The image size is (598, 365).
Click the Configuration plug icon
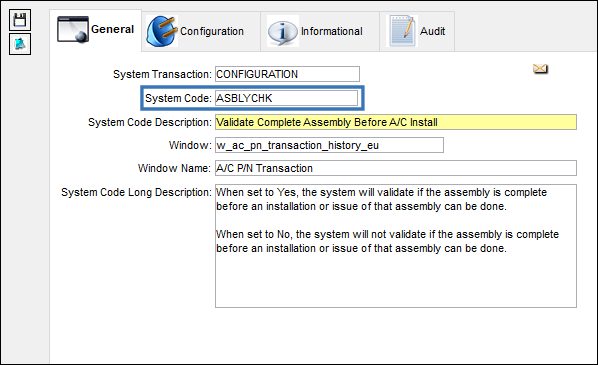coord(162,31)
